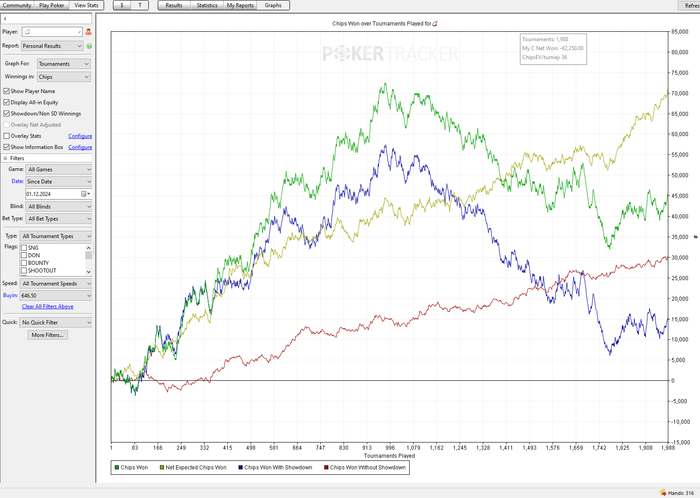Toggle Showdown/Non SD Winnings checkbox
The width and height of the screenshot is (700, 498).
pos(6,113)
